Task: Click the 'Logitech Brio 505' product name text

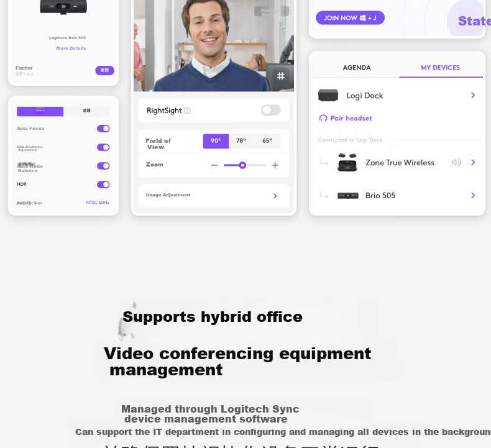Action: point(67,38)
